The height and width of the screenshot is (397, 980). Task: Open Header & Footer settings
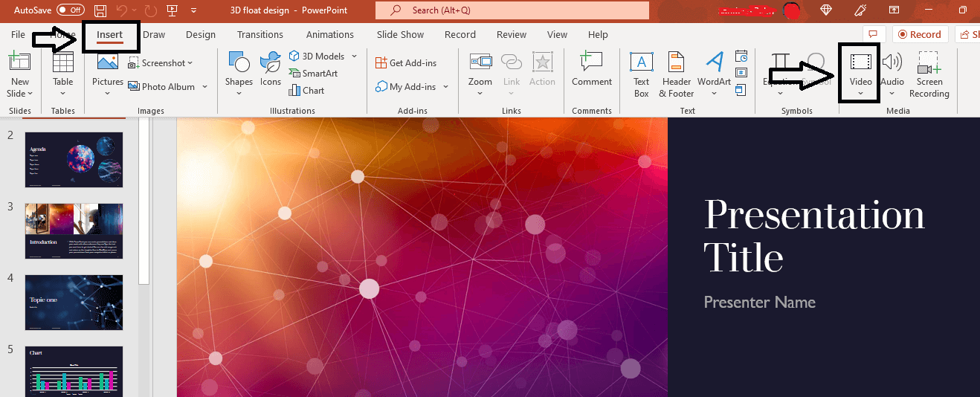677,75
